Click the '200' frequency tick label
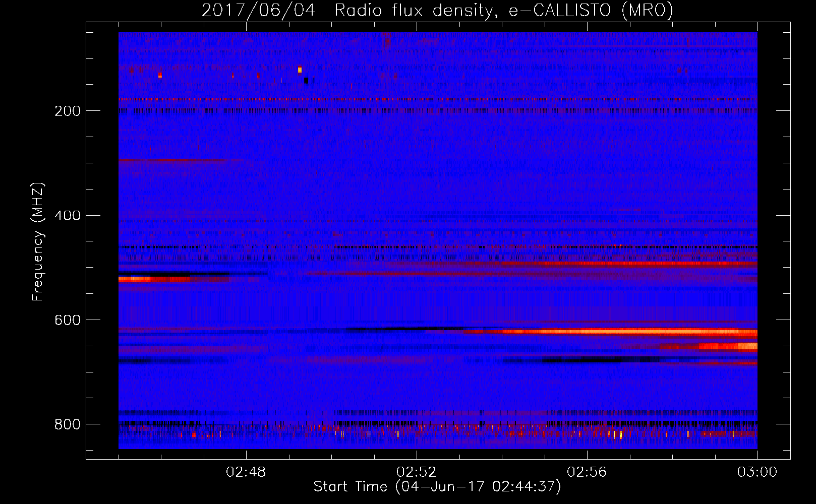 click(68, 111)
